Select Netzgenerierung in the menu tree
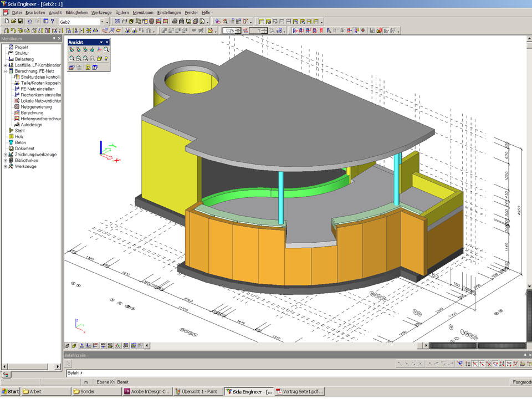Screen dimensions: 532x399 pos(35,107)
